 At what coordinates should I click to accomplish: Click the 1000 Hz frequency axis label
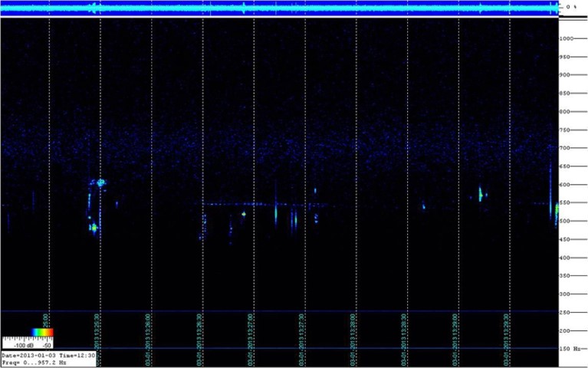click(567, 38)
